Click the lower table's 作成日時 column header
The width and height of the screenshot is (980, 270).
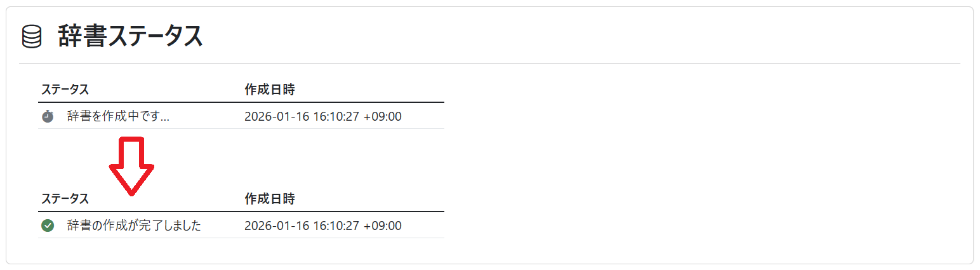(269, 199)
